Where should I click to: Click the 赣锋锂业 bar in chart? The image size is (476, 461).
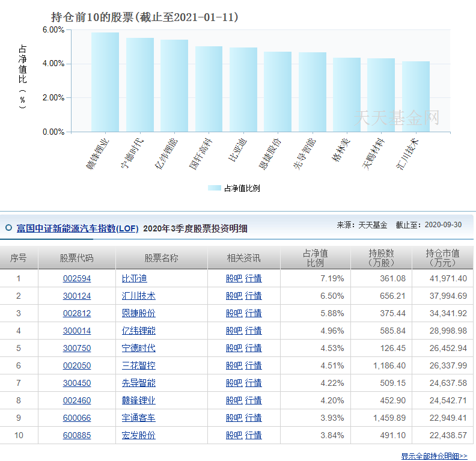pos(105,82)
